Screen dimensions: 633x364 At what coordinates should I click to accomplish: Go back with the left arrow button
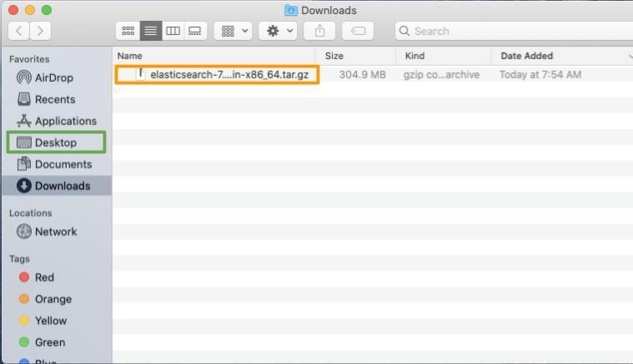click(x=18, y=31)
